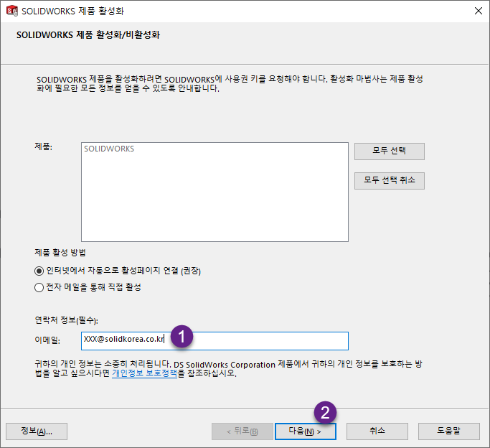
Task: Open help with 도움말 button
Action: (x=449, y=431)
